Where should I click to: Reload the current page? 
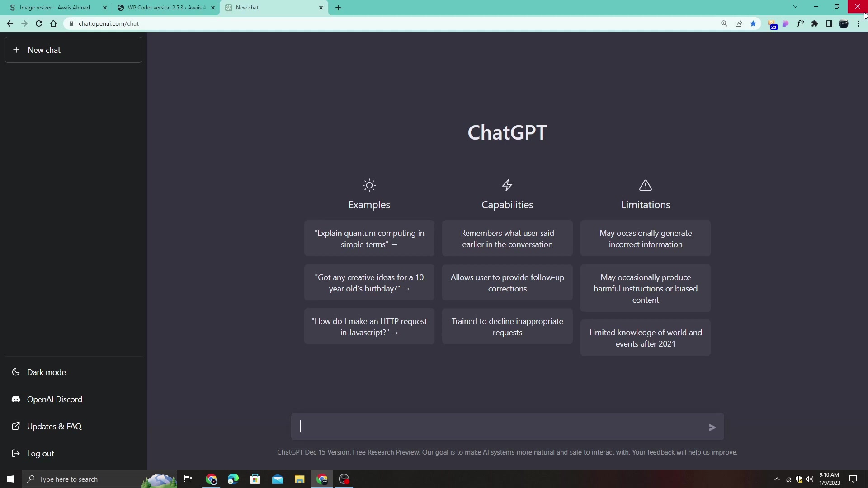(x=39, y=23)
